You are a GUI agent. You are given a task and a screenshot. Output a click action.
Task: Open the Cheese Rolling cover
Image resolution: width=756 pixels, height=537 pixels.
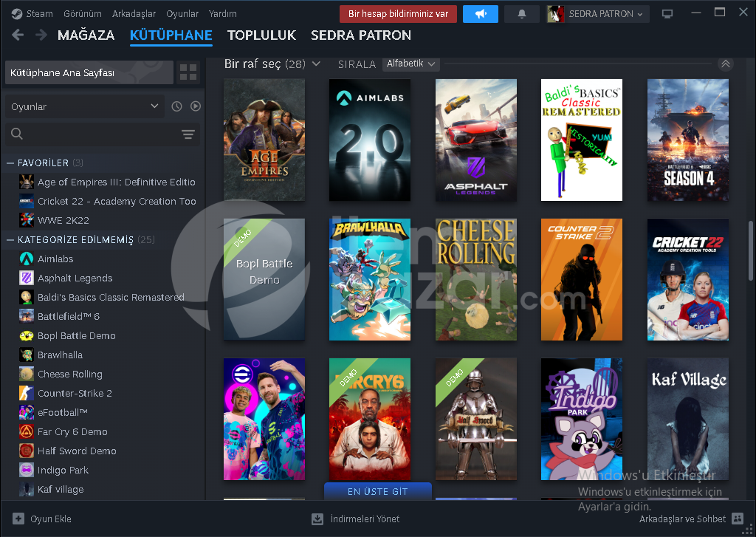(476, 279)
